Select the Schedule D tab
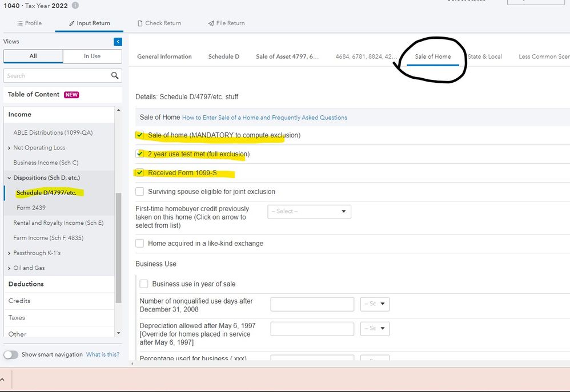The height and width of the screenshot is (392, 570). coord(223,56)
